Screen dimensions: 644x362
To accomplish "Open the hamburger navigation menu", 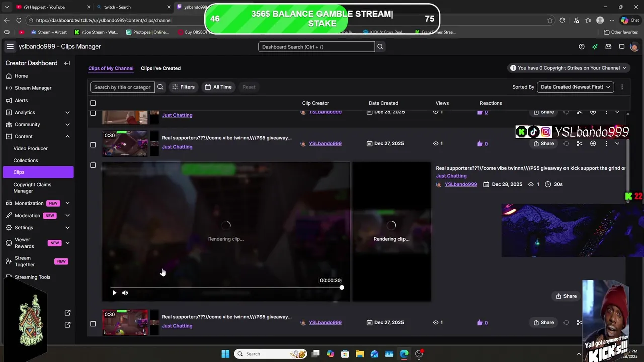I will coord(10,47).
